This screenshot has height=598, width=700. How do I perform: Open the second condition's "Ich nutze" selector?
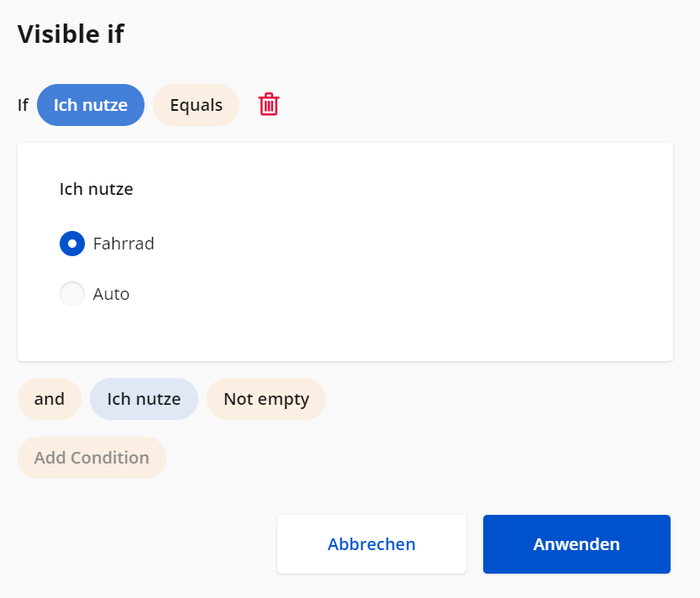[144, 399]
